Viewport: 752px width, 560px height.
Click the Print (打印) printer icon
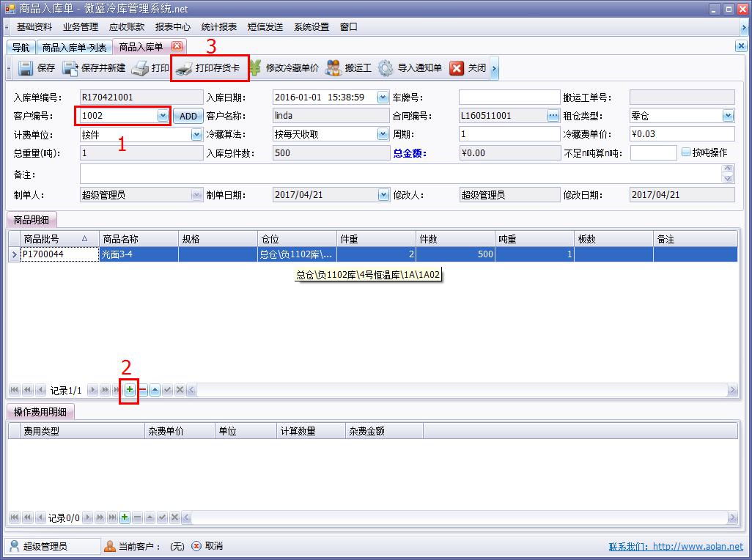click(140, 68)
